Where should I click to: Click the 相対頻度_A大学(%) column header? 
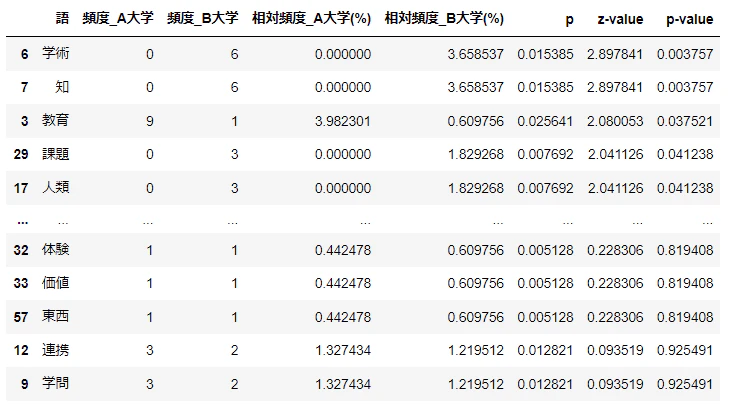pos(311,18)
